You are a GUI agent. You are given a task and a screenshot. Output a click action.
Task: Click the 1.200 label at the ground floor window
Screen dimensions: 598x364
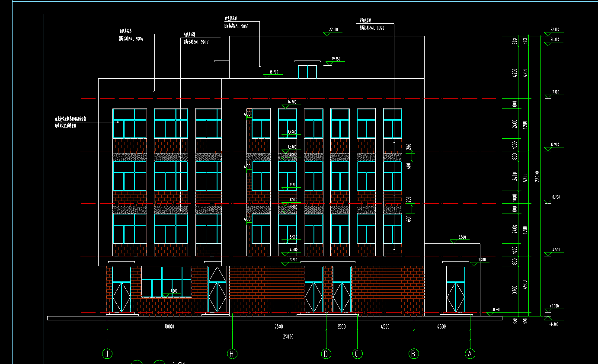[x=174, y=291]
